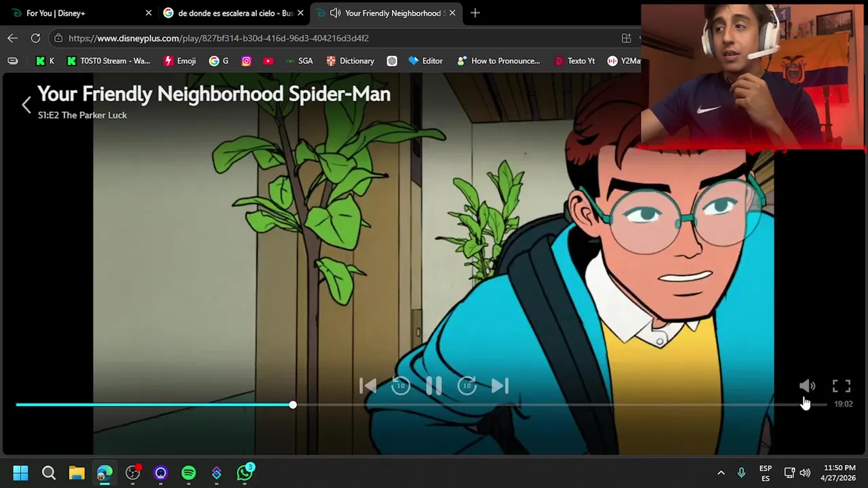Close the Your Friendly Neighborhood tab

452,13
